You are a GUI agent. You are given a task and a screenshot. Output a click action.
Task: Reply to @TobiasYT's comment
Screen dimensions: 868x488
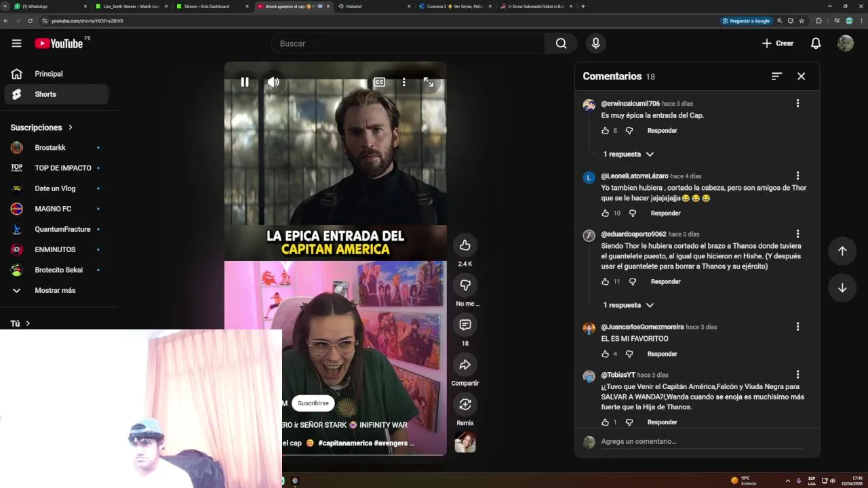coord(662,422)
